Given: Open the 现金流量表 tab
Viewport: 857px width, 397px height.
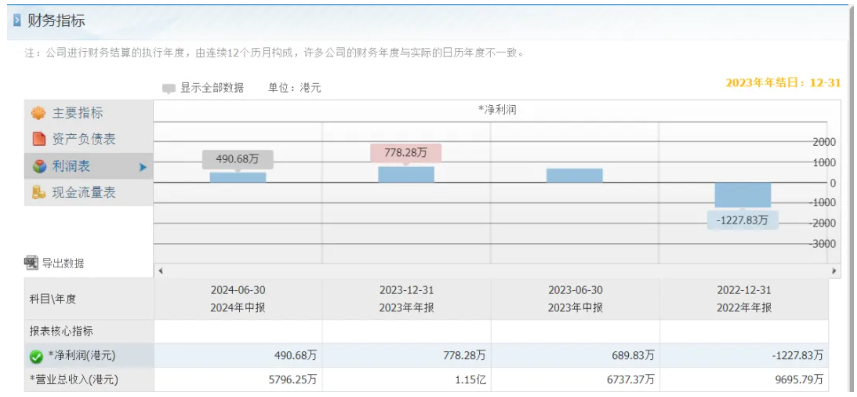Looking at the screenshot, I should (x=89, y=192).
